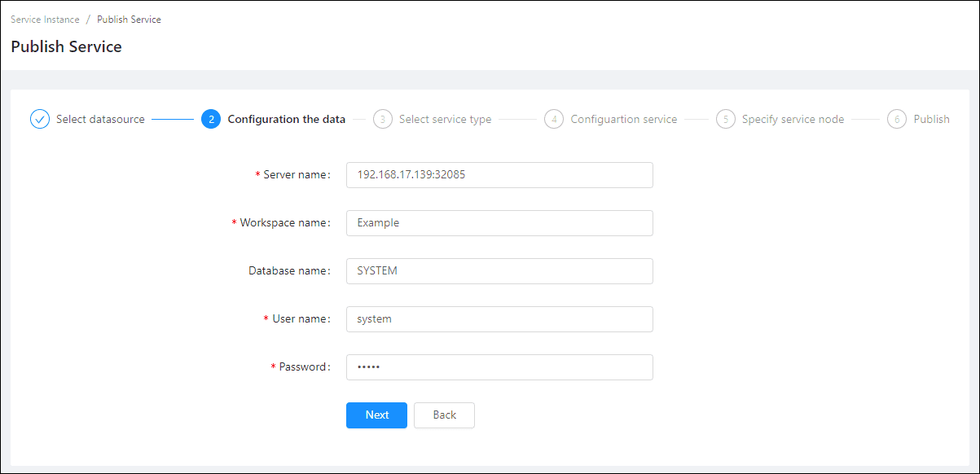980x474 pixels.
Task: Focus the Server name input field
Action: 499,175
